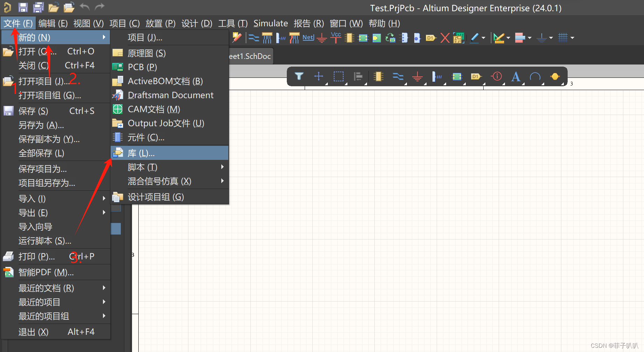
Task: Choose 库 (L)... from the New submenu
Action: [169, 153]
